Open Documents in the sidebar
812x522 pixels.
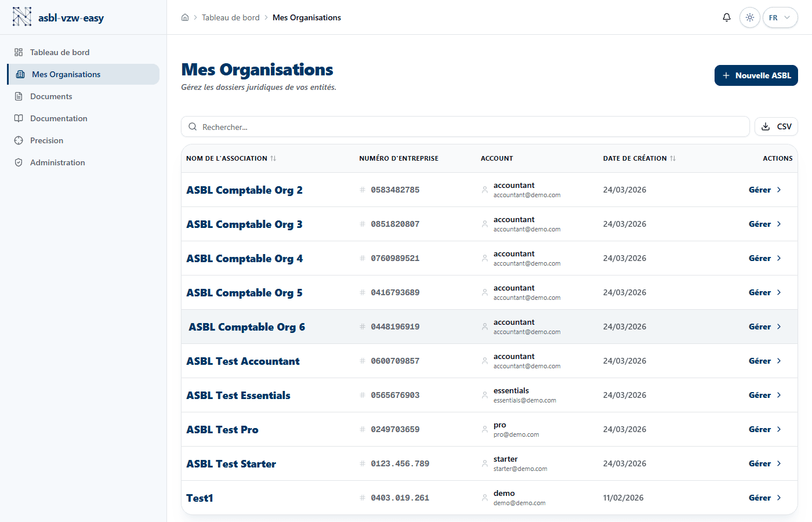[83, 96]
